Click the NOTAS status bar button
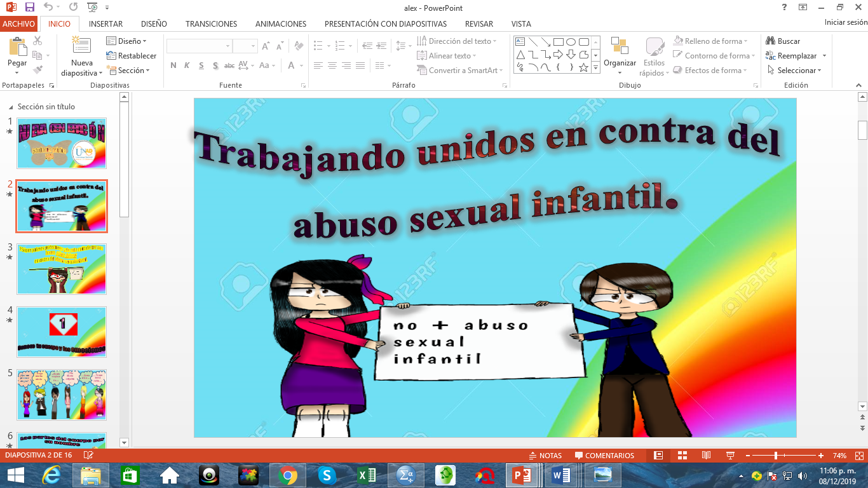Image resolution: width=868 pixels, height=488 pixels. click(545, 456)
